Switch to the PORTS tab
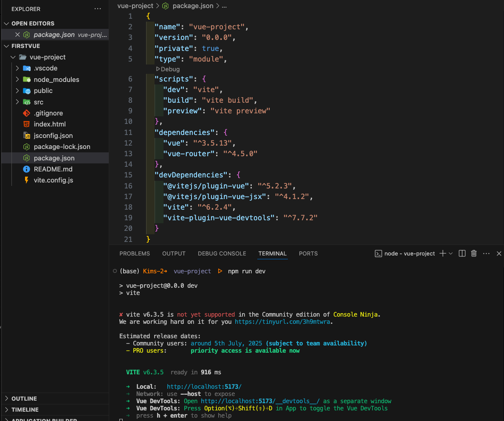504x421 pixels. (308, 253)
